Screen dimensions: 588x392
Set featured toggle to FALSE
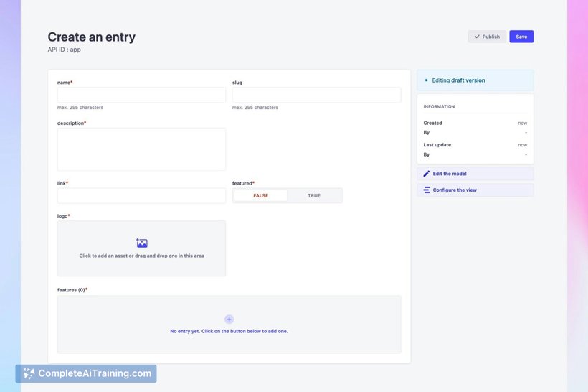(x=260, y=195)
